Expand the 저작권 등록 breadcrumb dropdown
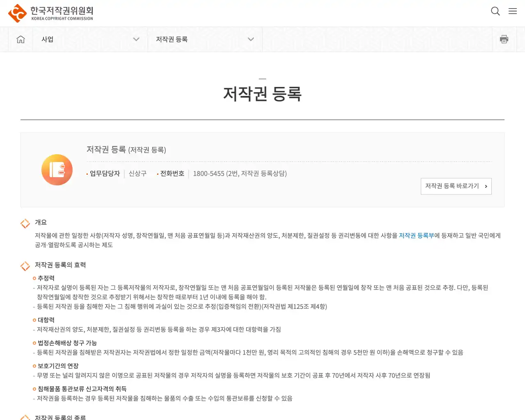This screenshot has width=525, height=420. [205, 39]
